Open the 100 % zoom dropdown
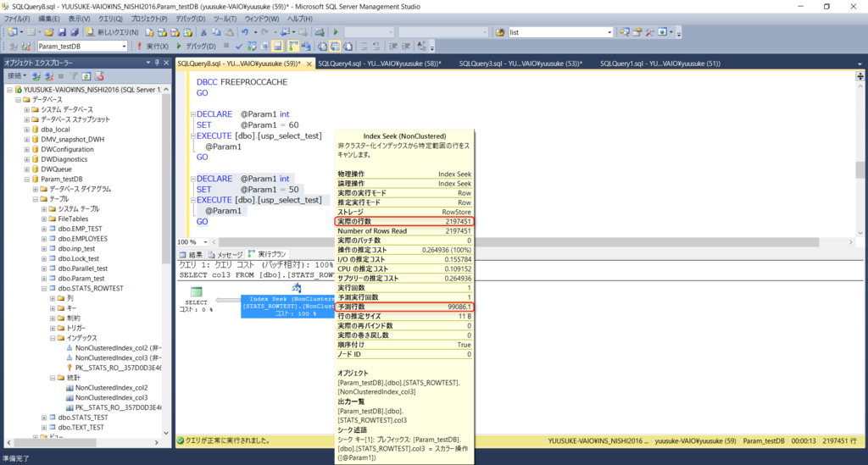This screenshot has width=868, height=465. 205,242
